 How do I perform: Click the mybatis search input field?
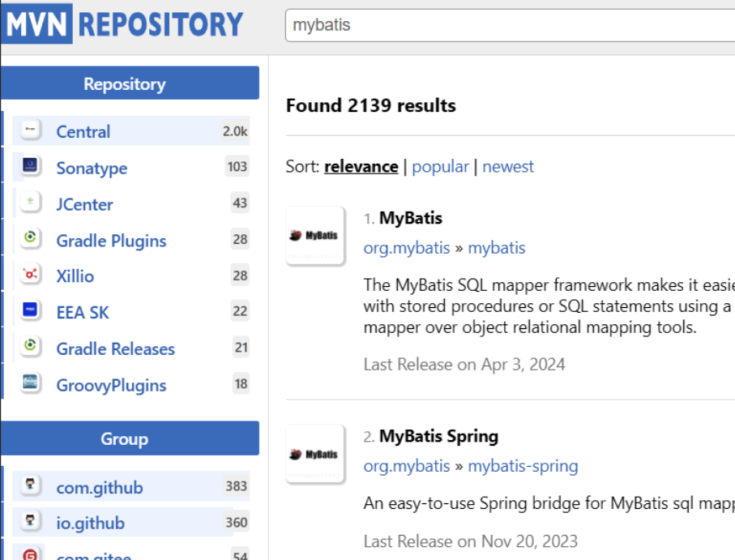pos(510,25)
